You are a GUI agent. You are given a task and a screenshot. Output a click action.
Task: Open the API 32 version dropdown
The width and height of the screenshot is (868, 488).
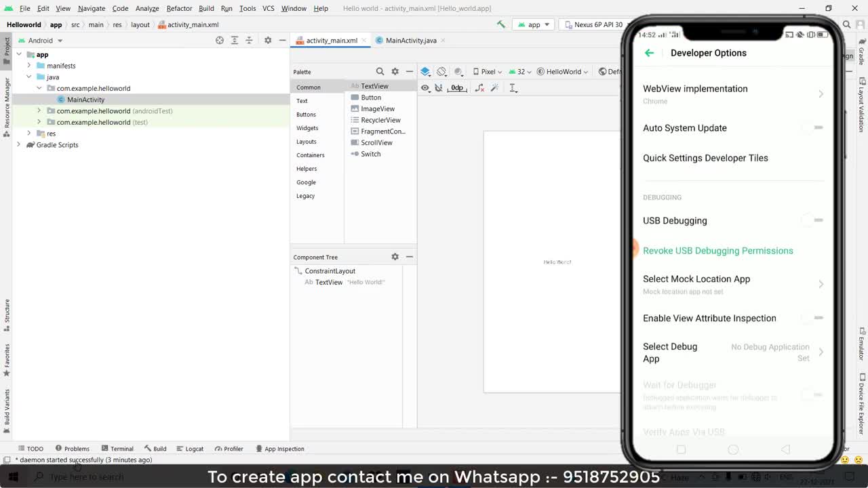[520, 71]
